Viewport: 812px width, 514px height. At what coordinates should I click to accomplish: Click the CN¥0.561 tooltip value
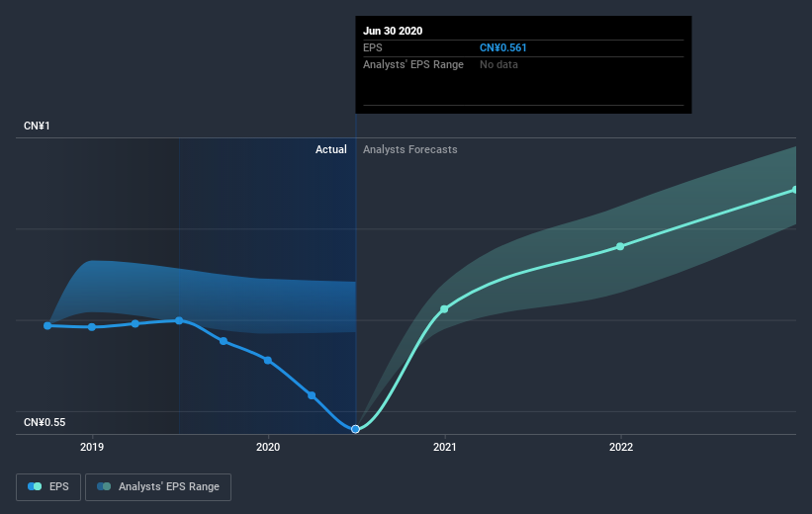click(x=502, y=47)
